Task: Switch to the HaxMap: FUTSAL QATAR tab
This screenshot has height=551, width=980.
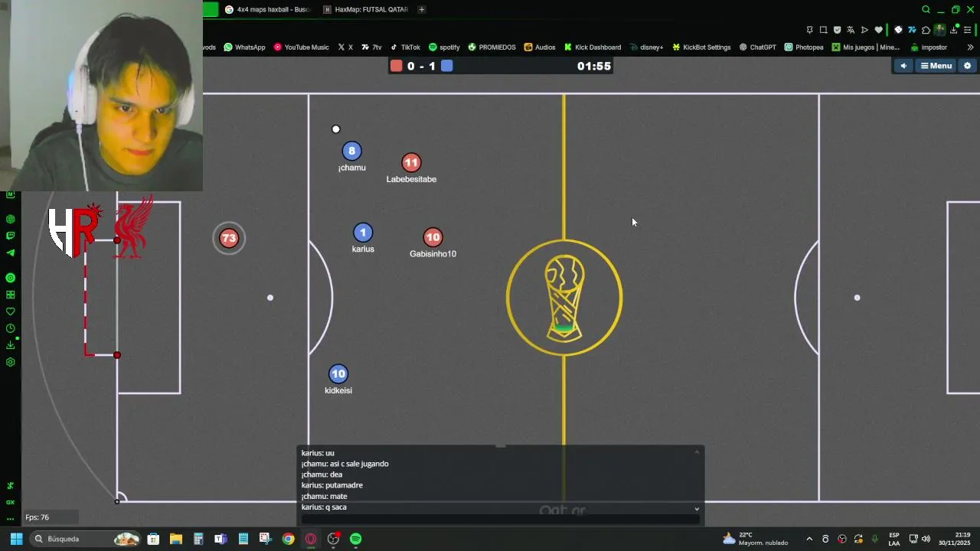Action: (x=365, y=9)
